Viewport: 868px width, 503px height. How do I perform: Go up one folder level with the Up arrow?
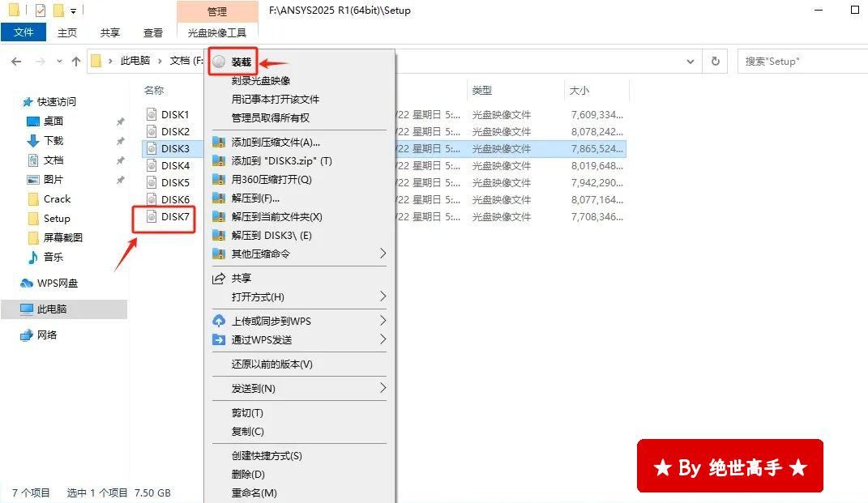[x=76, y=62]
